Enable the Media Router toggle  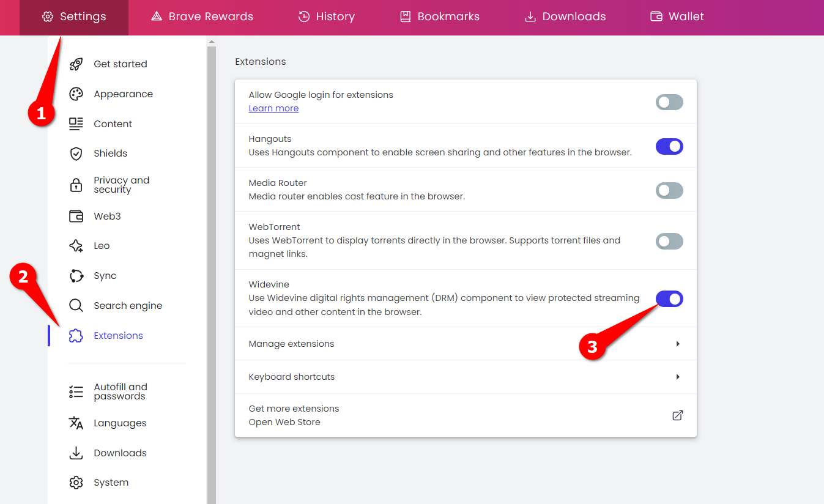(669, 190)
